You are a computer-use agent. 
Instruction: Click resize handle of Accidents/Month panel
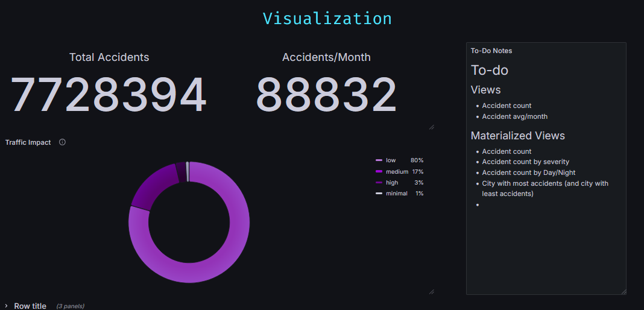[431, 127]
